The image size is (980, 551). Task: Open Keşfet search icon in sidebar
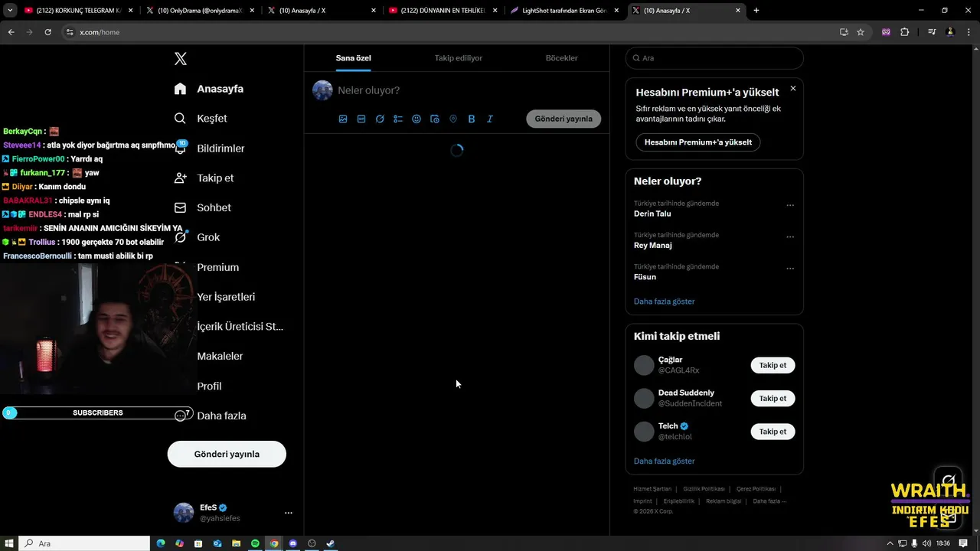[180, 119]
